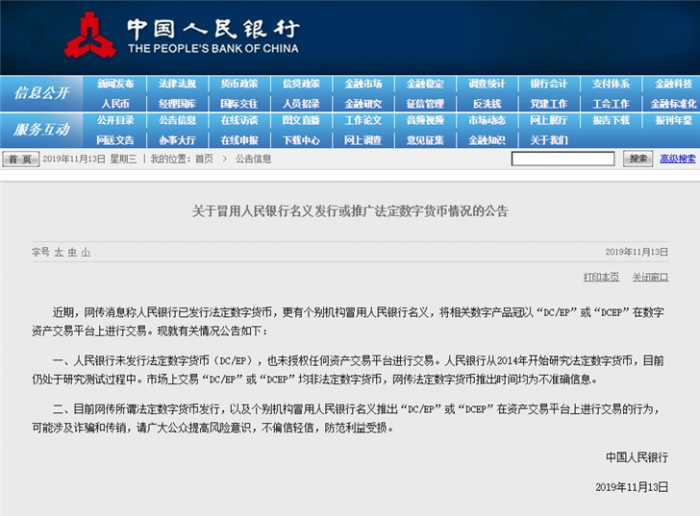
Task: Click the 搜索 search button
Action: pos(638,159)
